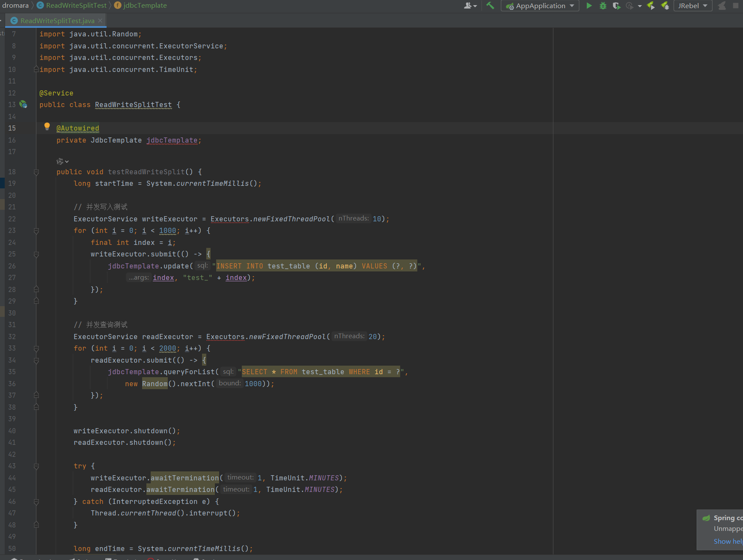The width and height of the screenshot is (743, 560).
Task: Fold the write for-loop at line 23
Action: (x=36, y=231)
